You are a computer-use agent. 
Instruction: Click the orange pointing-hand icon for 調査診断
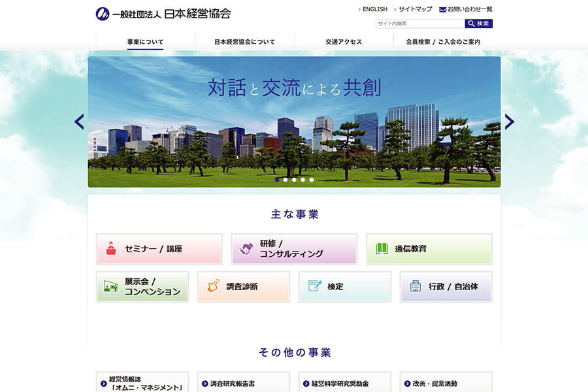point(214,286)
